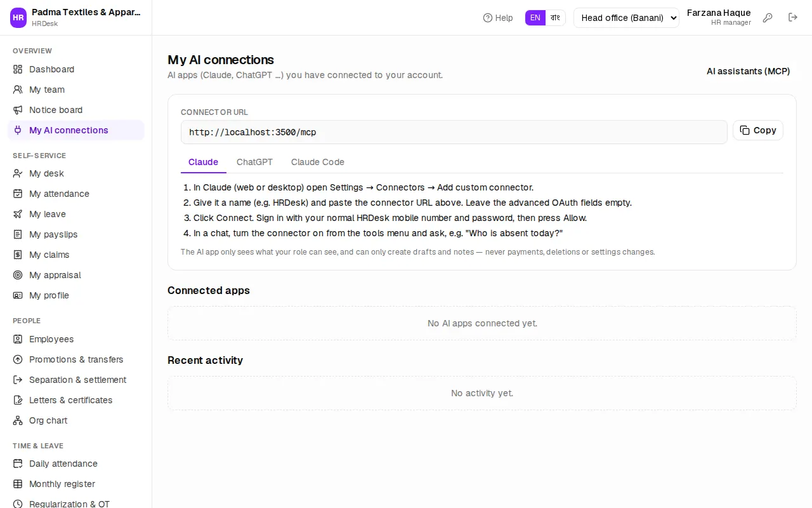Viewport: 812px width, 508px height.
Task: Click the Letters & certificates icon
Action: pos(18,400)
